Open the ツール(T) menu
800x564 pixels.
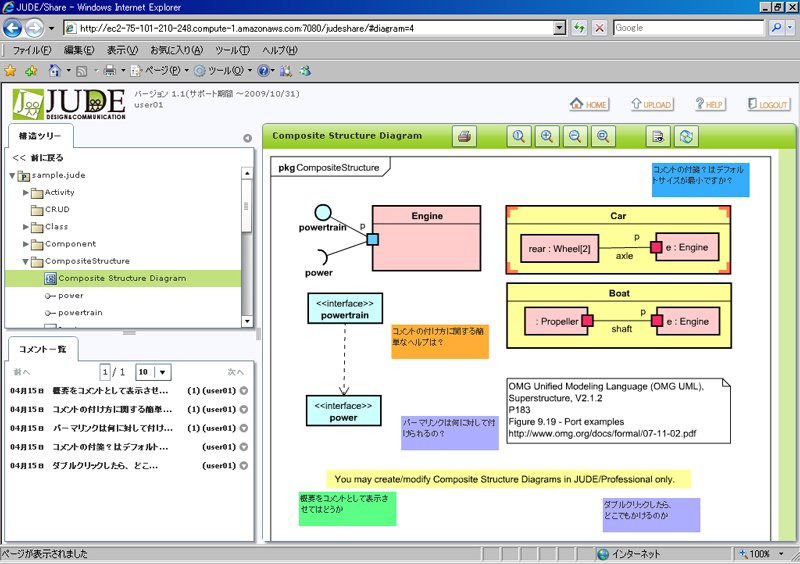tap(233, 50)
